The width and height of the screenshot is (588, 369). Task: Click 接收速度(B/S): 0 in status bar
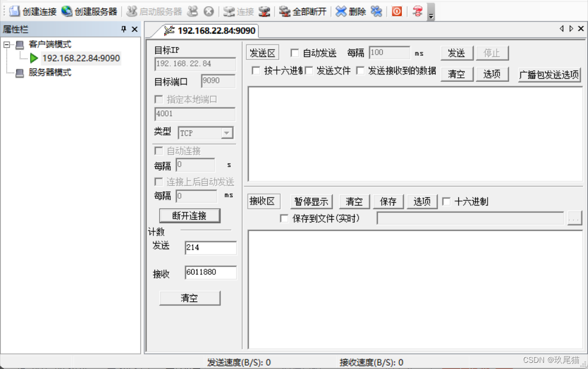[x=372, y=363]
